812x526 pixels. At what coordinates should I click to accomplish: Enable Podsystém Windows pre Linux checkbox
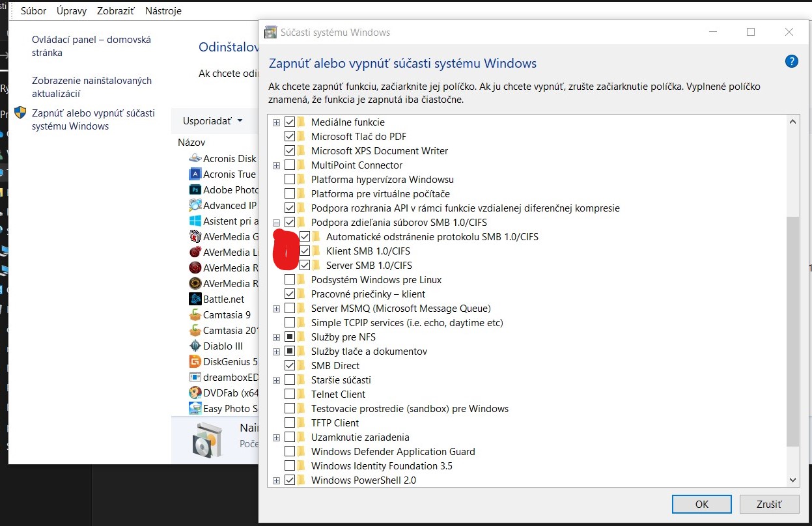pyautogui.click(x=290, y=280)
